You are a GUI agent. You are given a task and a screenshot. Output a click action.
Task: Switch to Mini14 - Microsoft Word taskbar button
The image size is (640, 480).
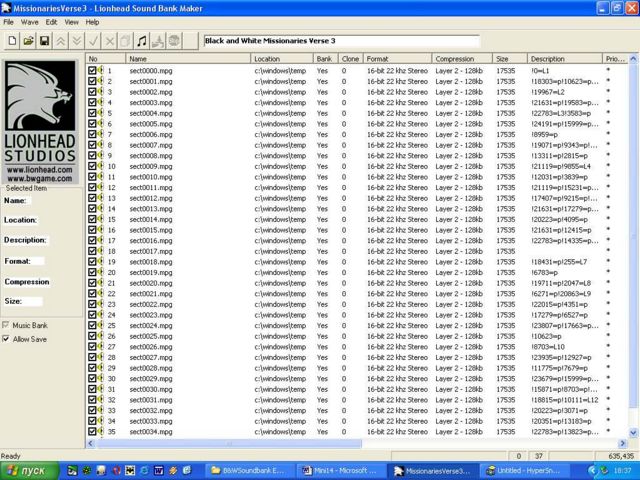[340, 471]
